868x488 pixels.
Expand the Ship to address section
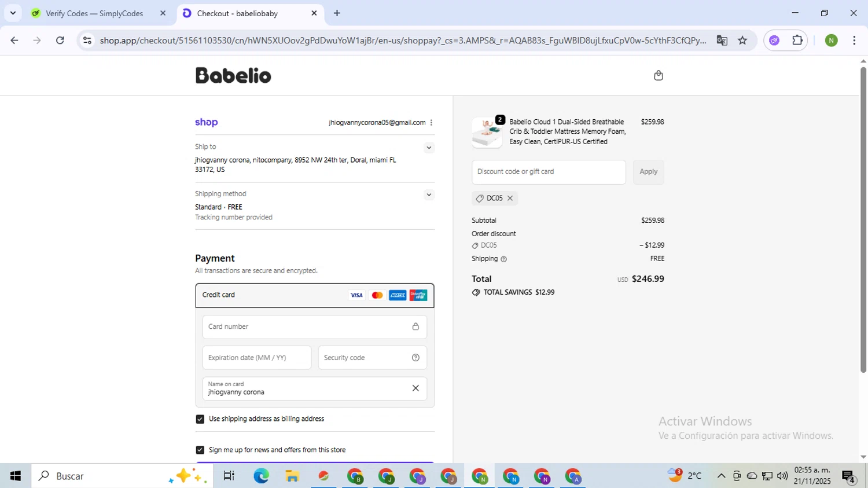click(429, 148)
